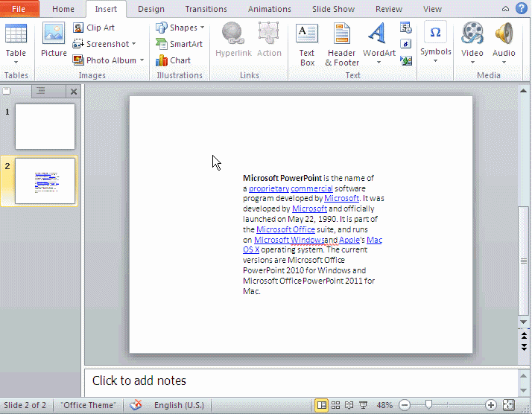Insert a Picture from file
The image size is (532, 414).
[x=54, y=41]
